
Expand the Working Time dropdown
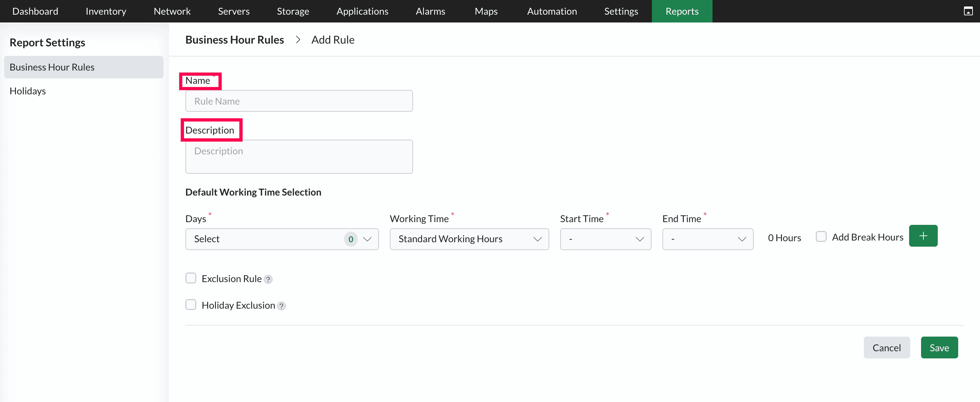click(x=469, y=239)
